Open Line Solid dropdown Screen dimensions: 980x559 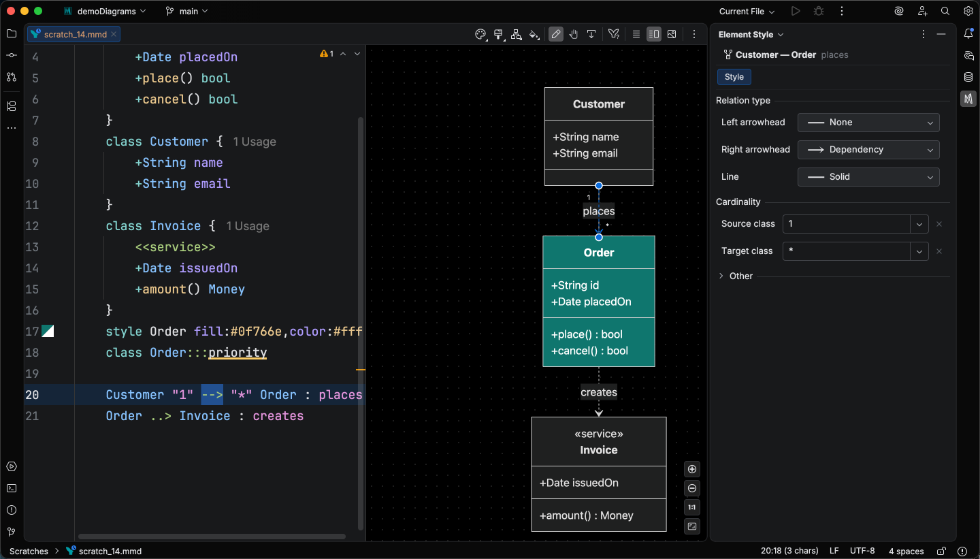pos(868,177)
